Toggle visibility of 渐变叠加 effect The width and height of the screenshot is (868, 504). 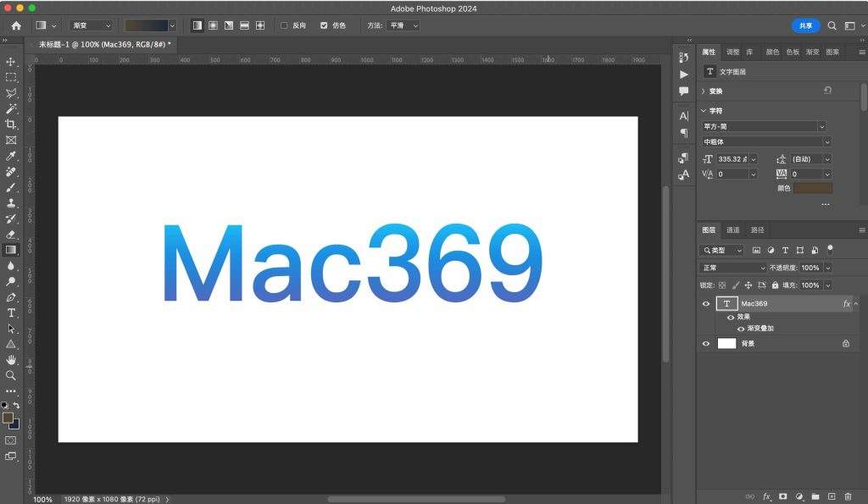pyautogui.click(x=741, y=329)
